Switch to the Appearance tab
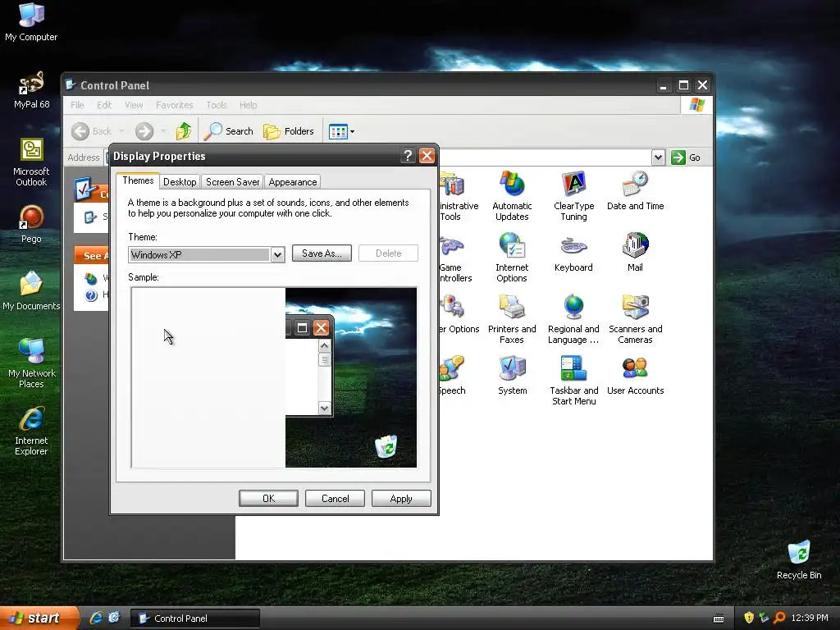The width and height of the screenshot is (840, 630). click(293, 181)
